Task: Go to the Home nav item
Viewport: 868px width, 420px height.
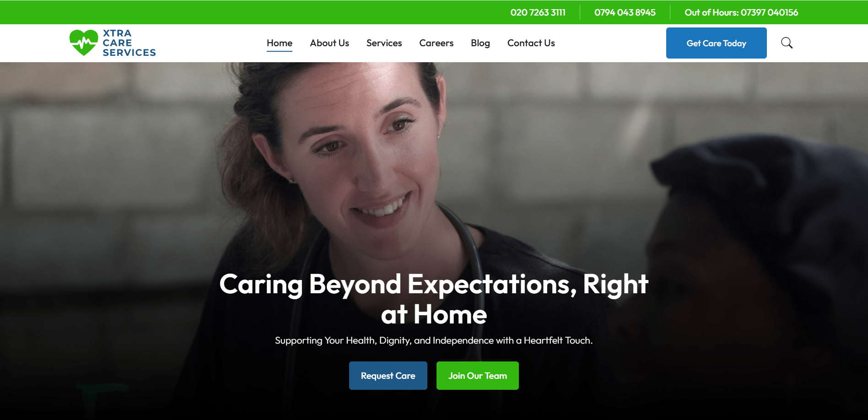Action: (280, 43)
